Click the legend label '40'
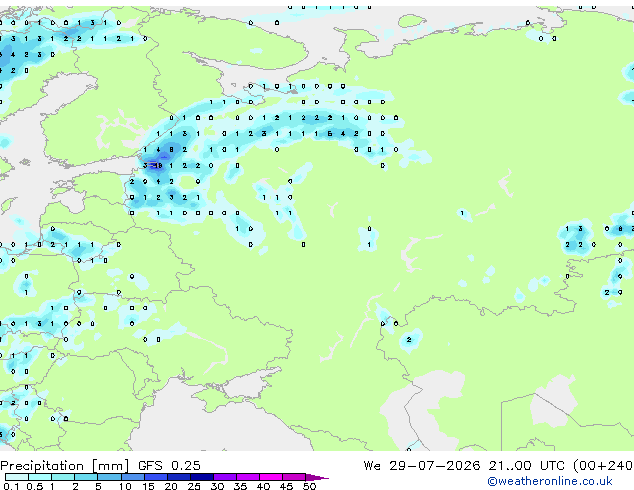Image resolution: width=634 pixels, height=490 pixels. tap(263, 486)
